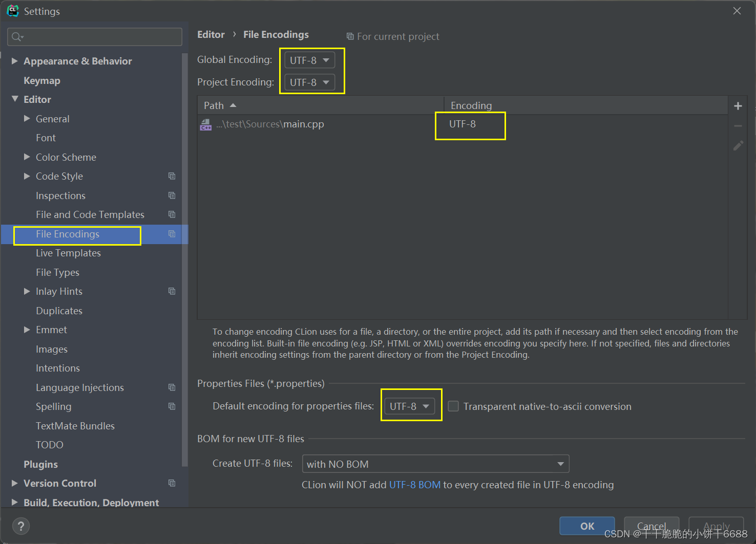
Task: Select Font settings page
Action: [x=46, y=138]
